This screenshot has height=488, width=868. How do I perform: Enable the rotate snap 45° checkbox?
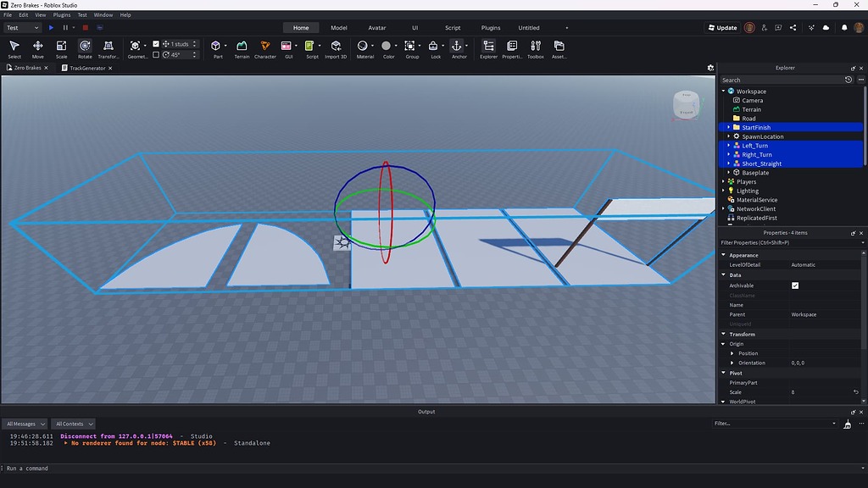(156, 55)
